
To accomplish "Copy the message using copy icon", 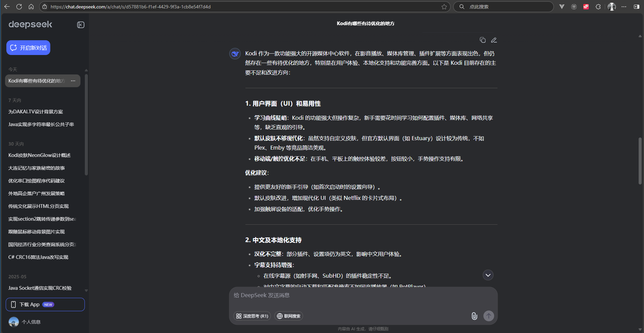I will point(482,40).
